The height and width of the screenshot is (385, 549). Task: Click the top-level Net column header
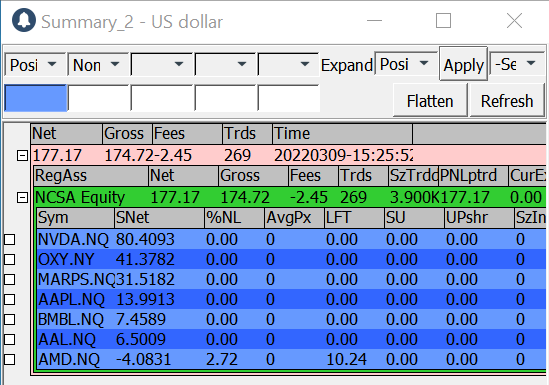[67, 134]
